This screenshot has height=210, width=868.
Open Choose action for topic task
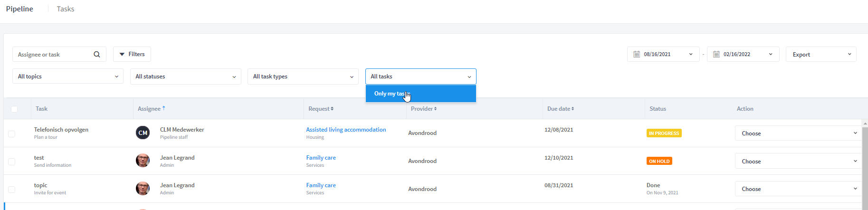click(798, 189)
